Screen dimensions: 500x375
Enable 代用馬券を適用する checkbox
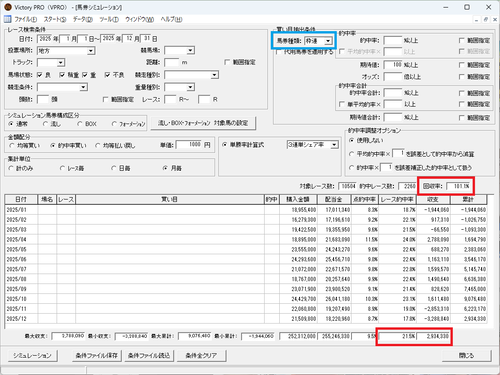coord(278,52)
